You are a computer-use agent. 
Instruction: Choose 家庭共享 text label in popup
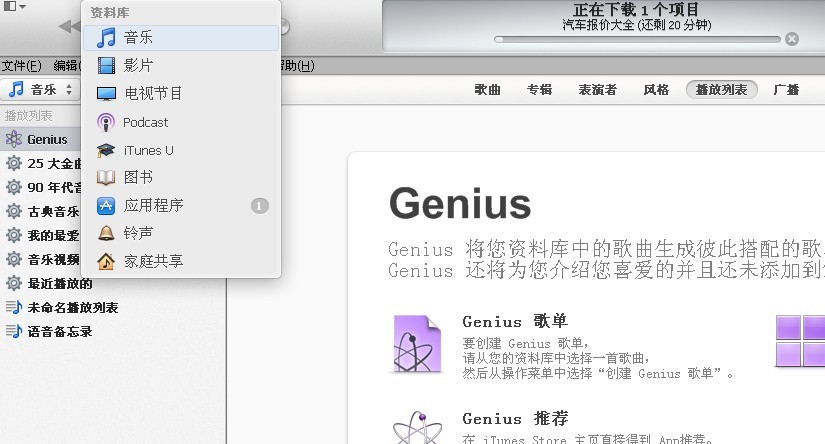153,261
